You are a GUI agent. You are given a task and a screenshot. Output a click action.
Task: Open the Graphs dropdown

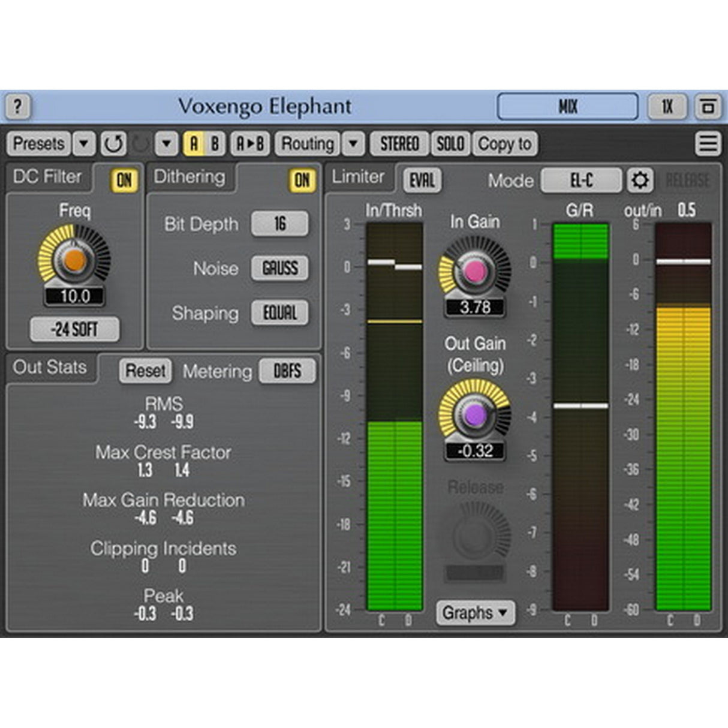pos(474,613)
